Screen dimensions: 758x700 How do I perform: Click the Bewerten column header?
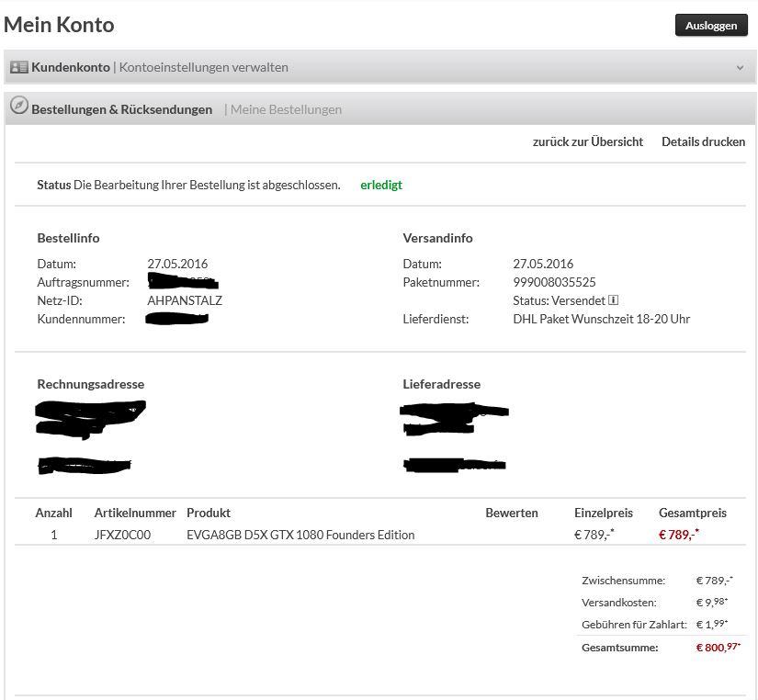(512, 513)
